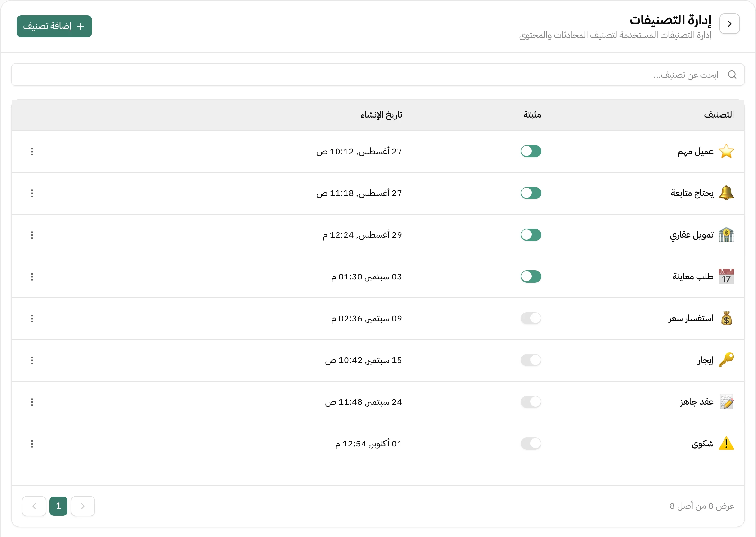Image resolution: width=756 pixels, height=537 pixels.
Task: Click the إضافة تصنيف button
Action: 54,26
